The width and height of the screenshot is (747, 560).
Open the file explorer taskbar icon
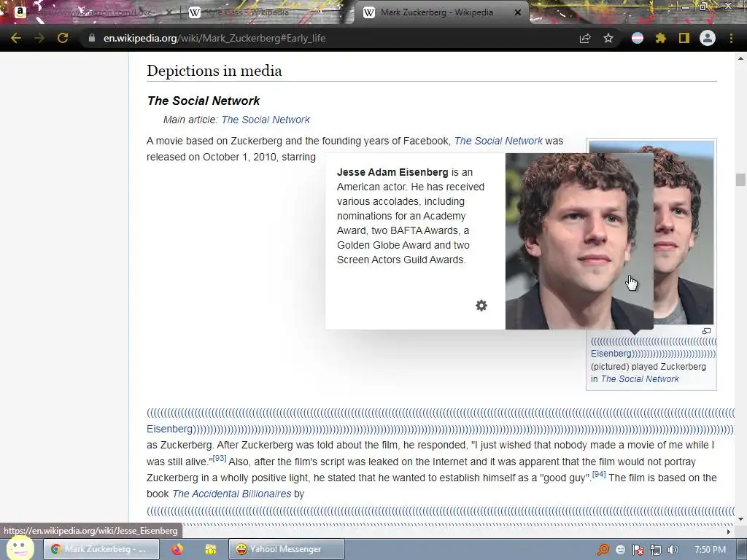tap(210, 550)
